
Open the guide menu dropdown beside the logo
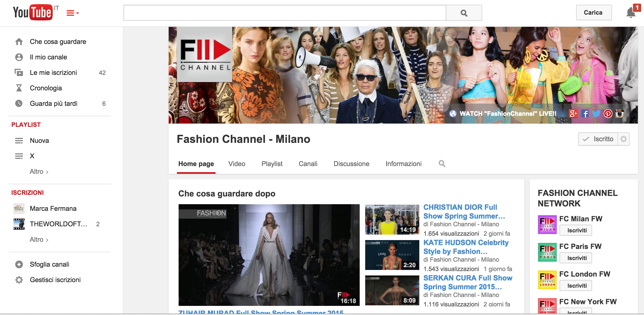point(73,13)
